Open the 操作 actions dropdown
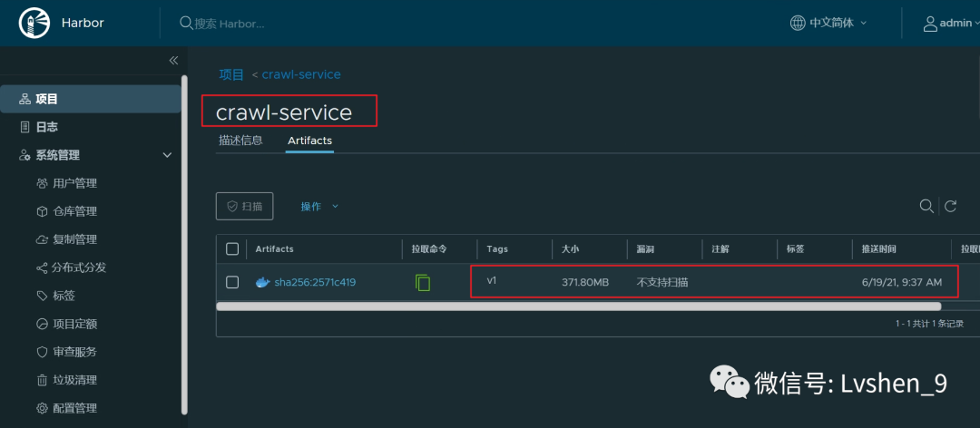Image resolution: width=980 pixels, height=428 pixels. 319,206
